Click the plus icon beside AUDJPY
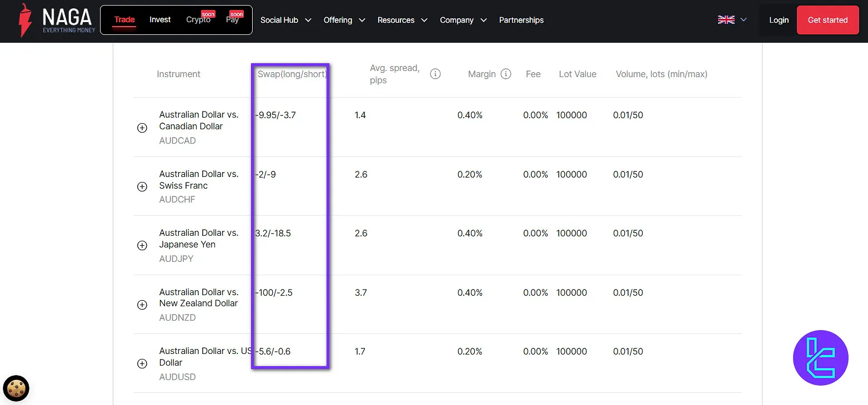868x405 pixels. click(142, 246)
